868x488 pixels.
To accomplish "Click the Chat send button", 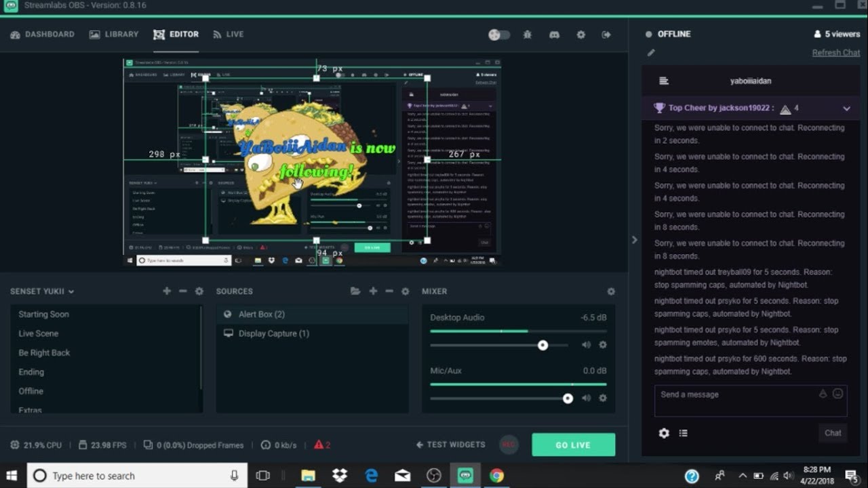I will click(833, 433).
